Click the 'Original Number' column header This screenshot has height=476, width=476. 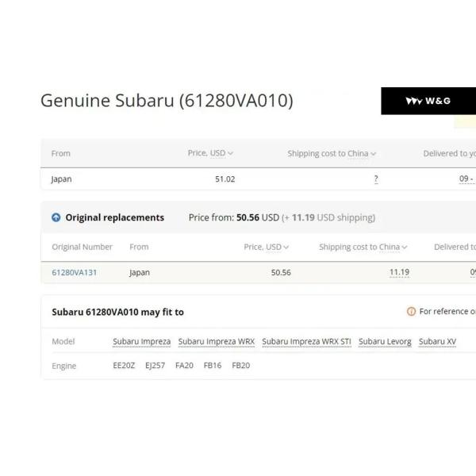[x=82, y=247]
